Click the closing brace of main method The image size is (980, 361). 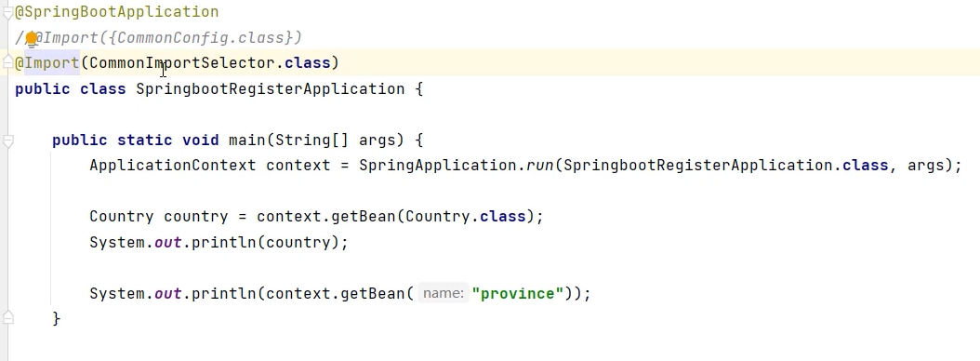pyautogui.click(x=56, y=318)
